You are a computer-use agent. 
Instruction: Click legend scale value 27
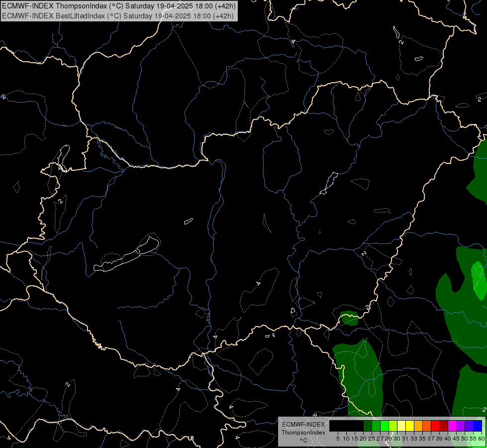(380, 439)
